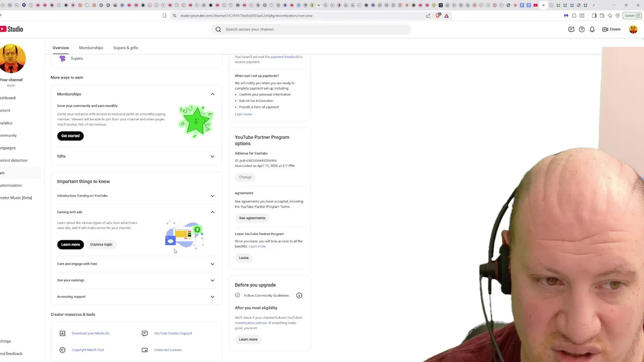
Task: Collapse the Memberships section
Action: (x=212, y=94)
